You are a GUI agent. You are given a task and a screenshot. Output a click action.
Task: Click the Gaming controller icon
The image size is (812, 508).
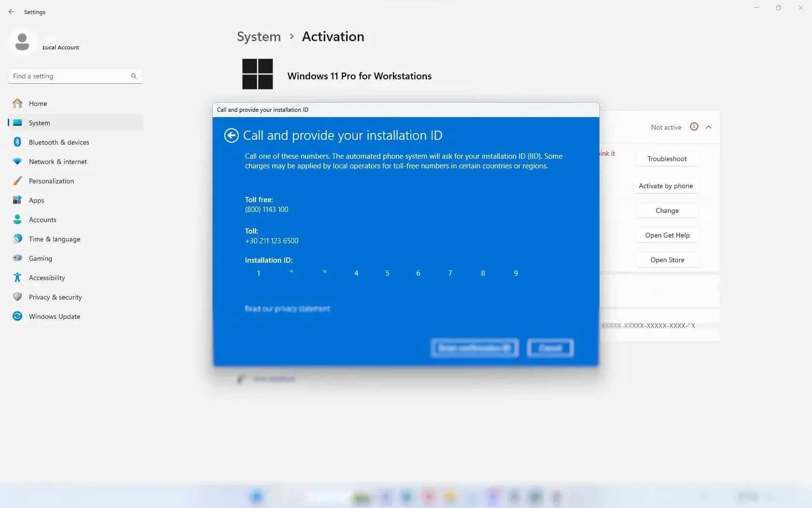coord(17,258)
